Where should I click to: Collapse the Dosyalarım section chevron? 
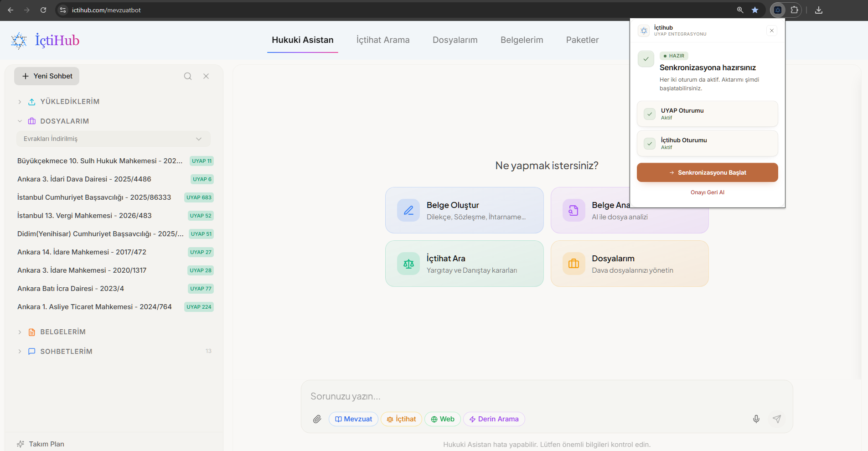point(20,121)
